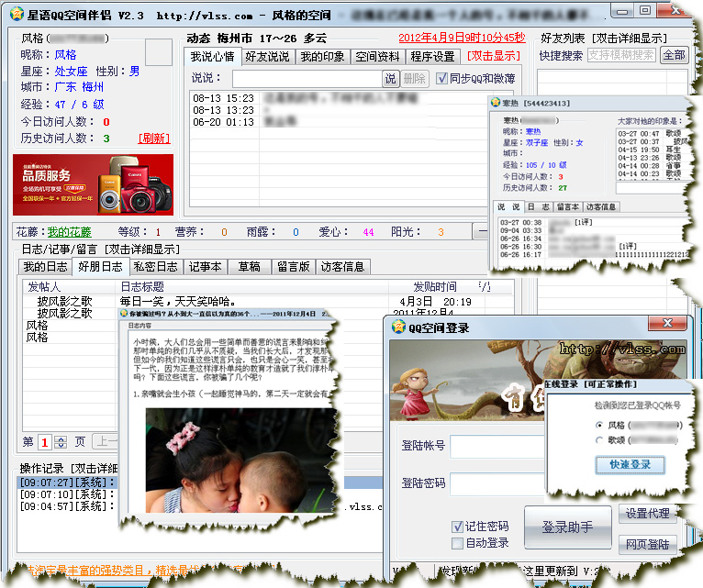Click the 删除 button

(414, 79)
